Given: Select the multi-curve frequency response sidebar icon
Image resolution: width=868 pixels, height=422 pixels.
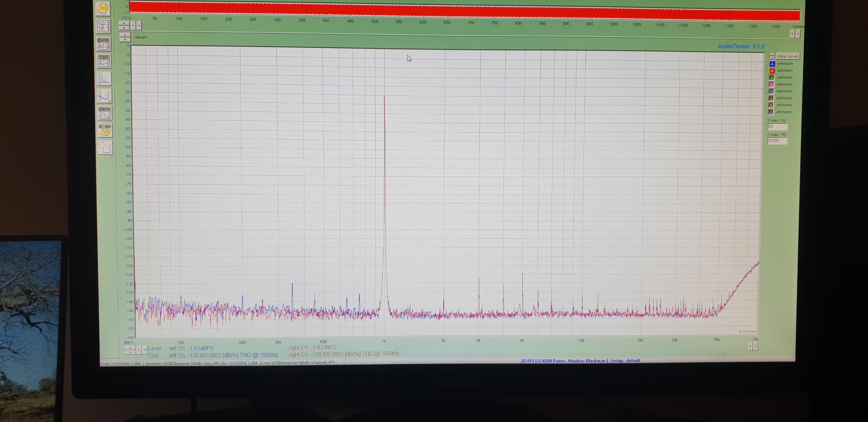Looking at the screenshot, I should tap(103, 26).
